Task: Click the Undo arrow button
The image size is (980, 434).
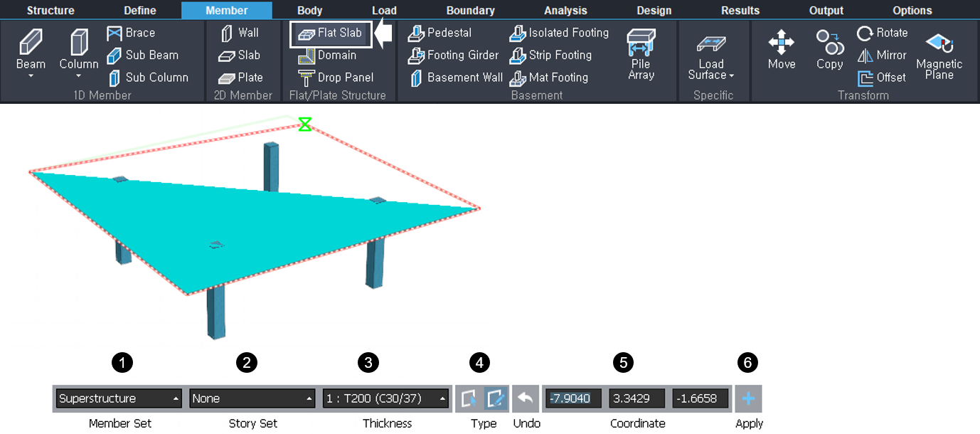Action: click(526, 398)
